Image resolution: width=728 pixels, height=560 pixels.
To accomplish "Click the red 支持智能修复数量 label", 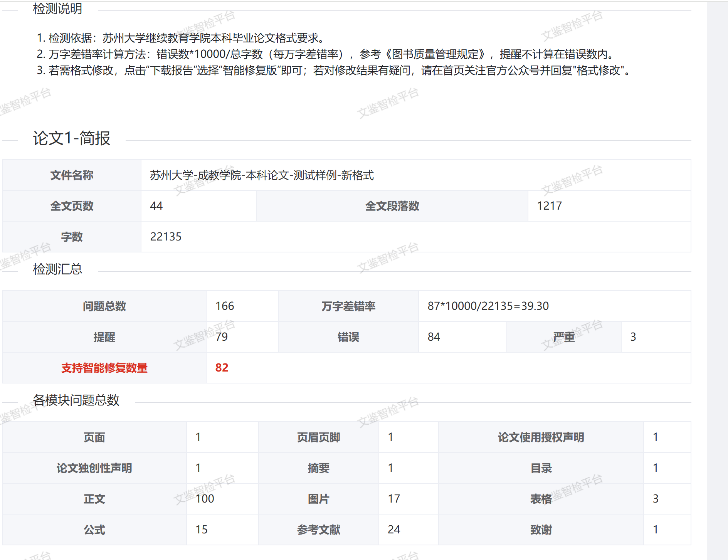I will pos(104,368).
